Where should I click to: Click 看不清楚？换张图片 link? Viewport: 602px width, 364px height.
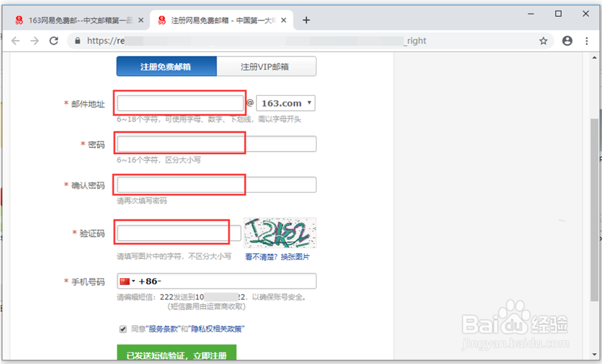point(277,256)
